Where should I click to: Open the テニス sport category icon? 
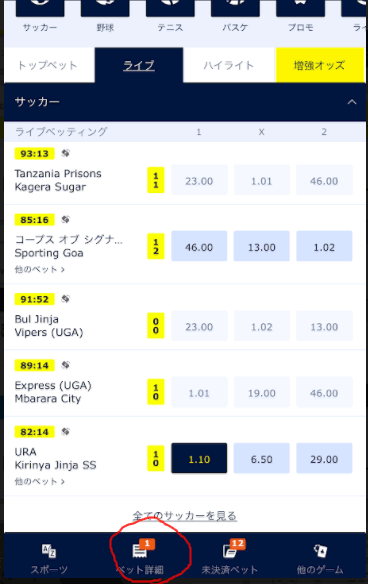click(170, 8)
